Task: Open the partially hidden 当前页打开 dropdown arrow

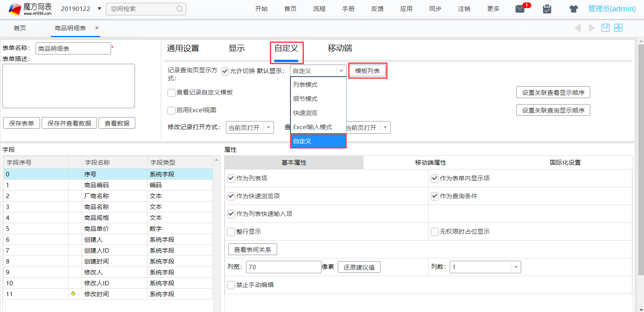Action: coord(385,128)
